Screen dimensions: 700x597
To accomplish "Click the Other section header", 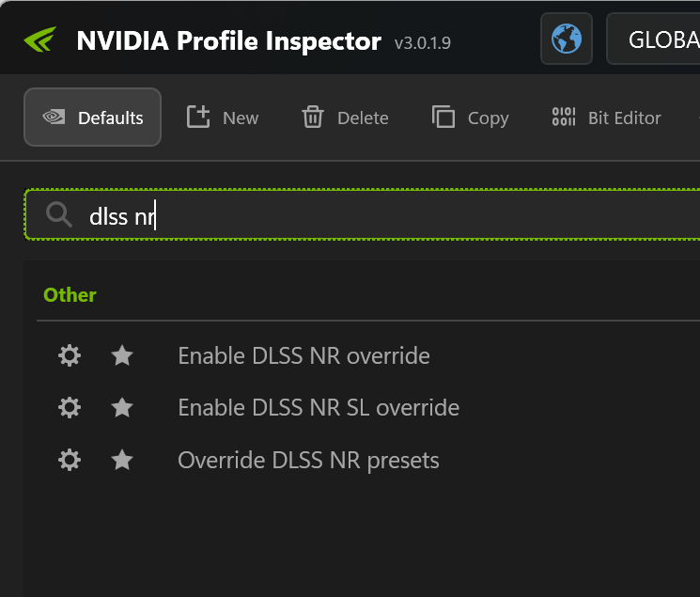I will point(70,295).
